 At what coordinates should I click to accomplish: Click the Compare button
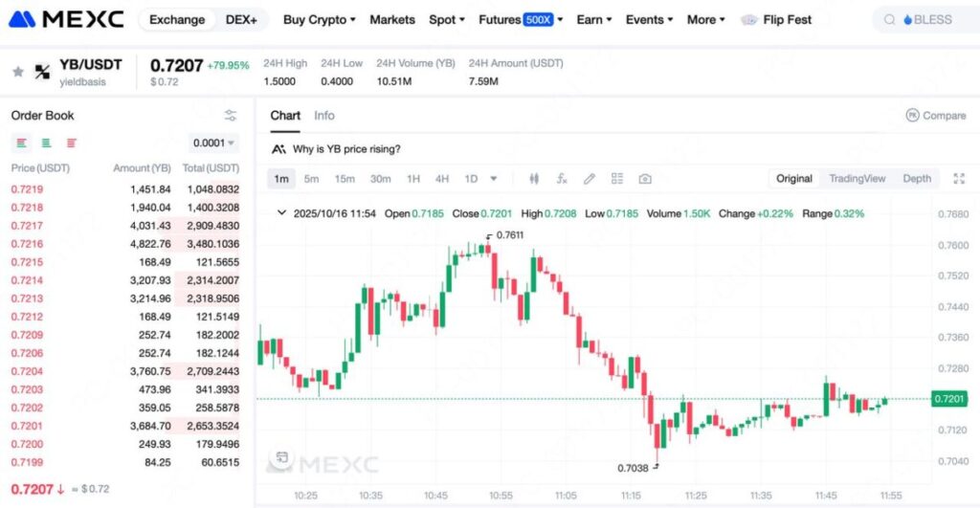935,116
